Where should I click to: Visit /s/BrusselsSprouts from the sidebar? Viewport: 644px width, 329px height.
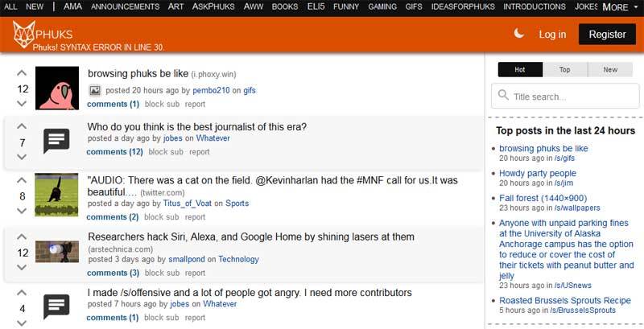coord(583,310)
